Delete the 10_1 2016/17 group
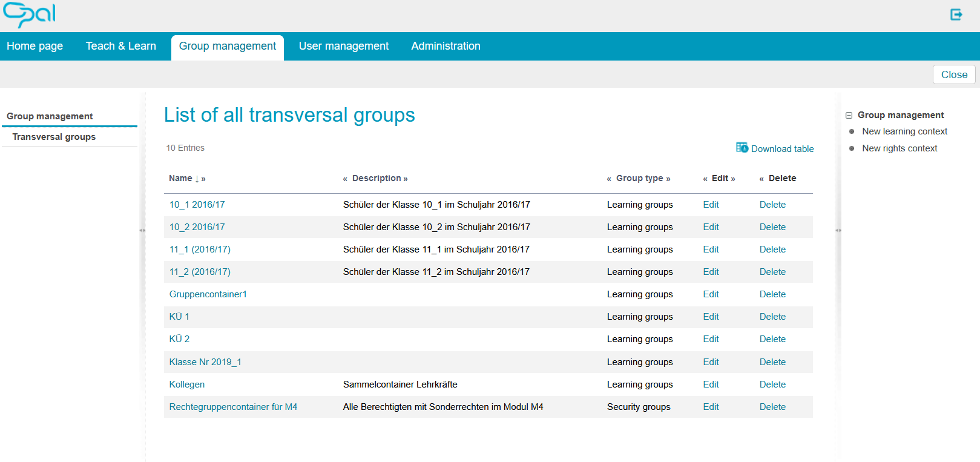This screenshot has width=980, height=462. click(x=772, y=205)
